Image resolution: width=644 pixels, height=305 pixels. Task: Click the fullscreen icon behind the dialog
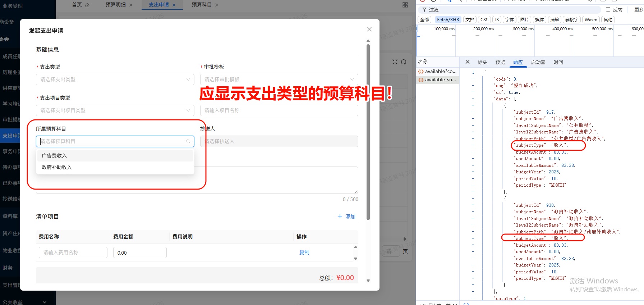(395, 62)
